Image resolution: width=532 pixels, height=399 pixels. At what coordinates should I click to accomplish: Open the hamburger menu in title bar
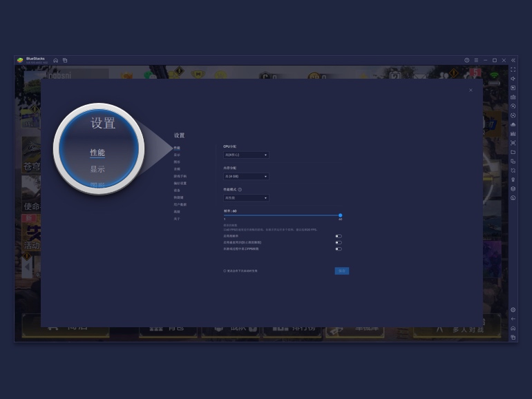click(x=476, y=60)
